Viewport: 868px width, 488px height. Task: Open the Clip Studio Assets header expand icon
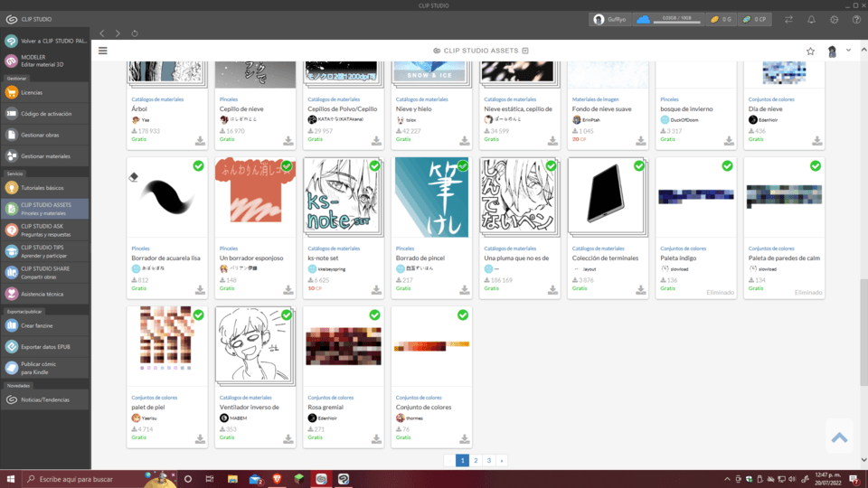(x=525, y=51)
